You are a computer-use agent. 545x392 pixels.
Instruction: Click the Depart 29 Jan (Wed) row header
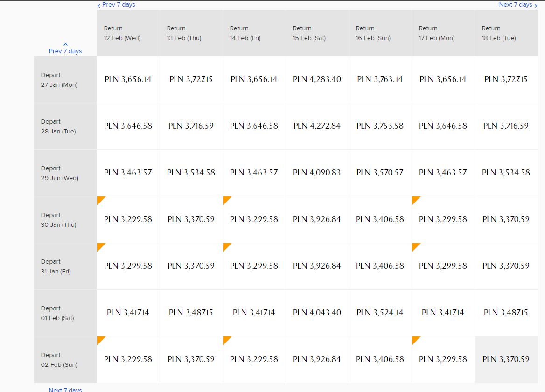pyautogui.click(x=65, y=173)
